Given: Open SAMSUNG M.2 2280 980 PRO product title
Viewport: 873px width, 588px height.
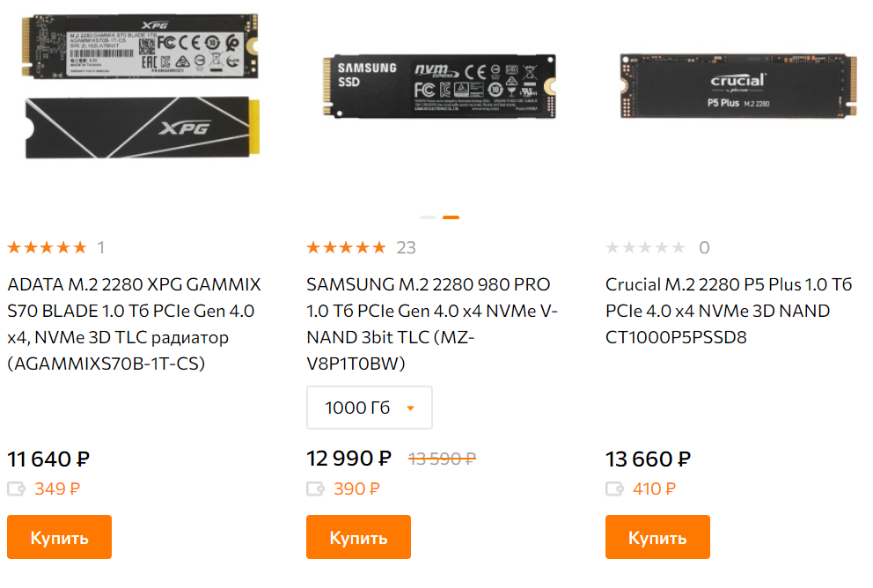Looking at the screenshot, I should [x=432, y=324].
